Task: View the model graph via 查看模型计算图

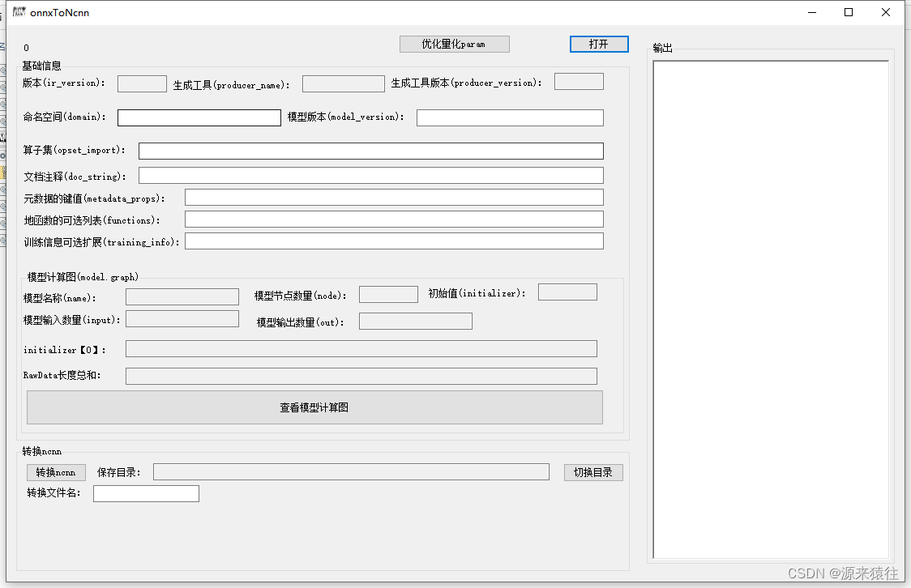Action: [x=314, y=407]
